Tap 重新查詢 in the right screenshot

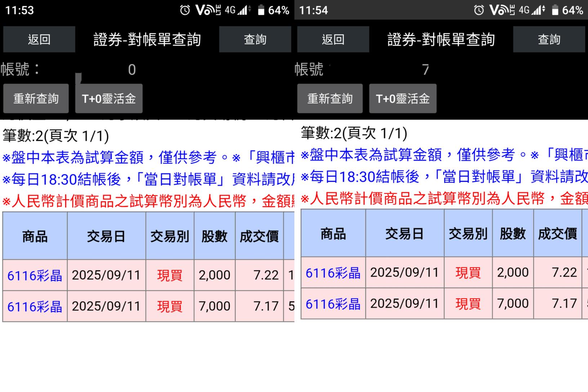click(x=330, y=98)
